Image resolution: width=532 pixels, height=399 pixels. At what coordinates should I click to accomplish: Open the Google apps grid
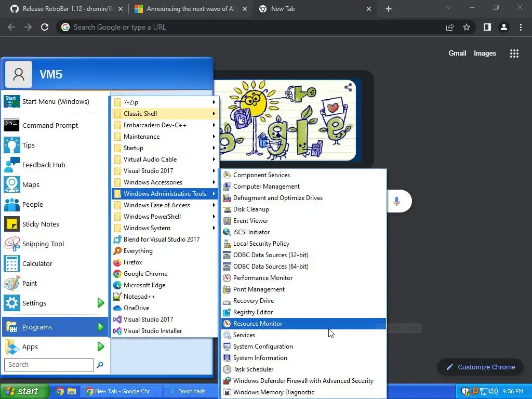click(x=514, y=54)
